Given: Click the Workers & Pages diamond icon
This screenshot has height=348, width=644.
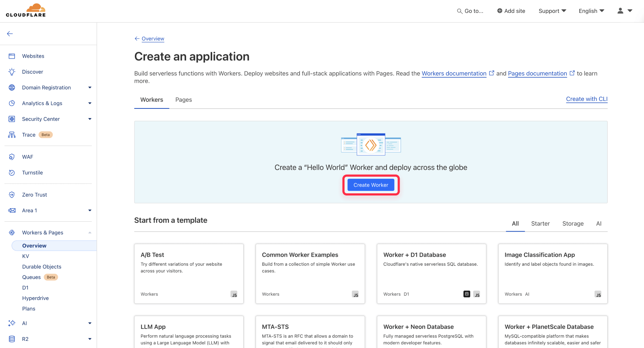Looking at the screenshot, I should (x=12, y=233).
